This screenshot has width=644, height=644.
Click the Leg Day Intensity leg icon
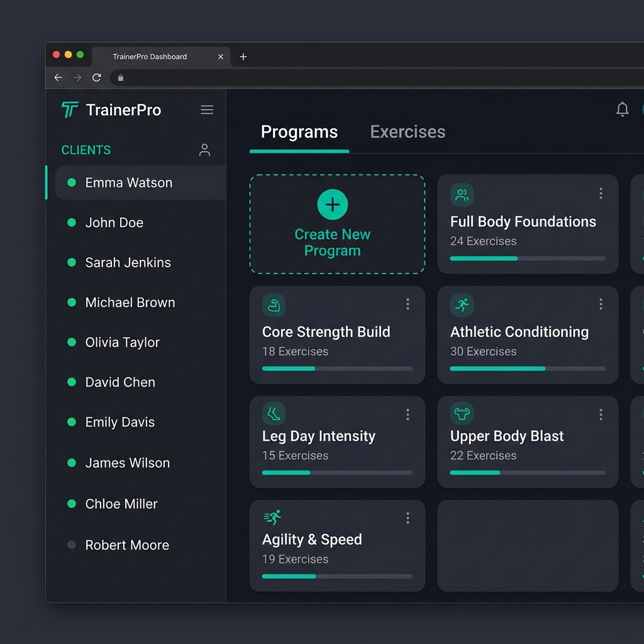point(274,413)
